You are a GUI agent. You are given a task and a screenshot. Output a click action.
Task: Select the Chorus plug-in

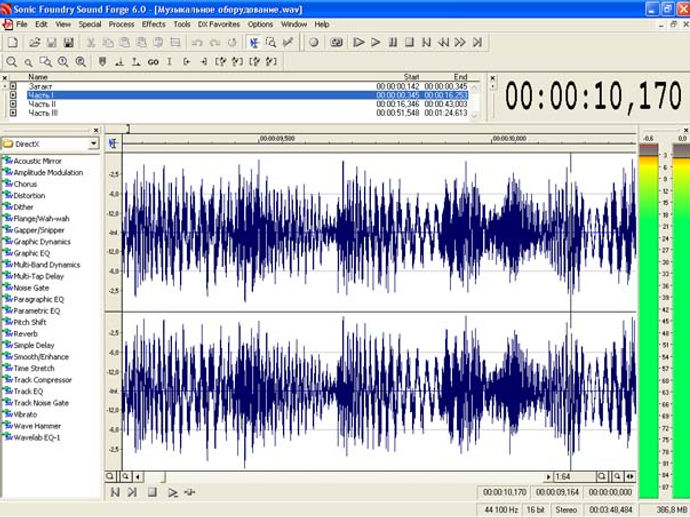pos(25,184)
